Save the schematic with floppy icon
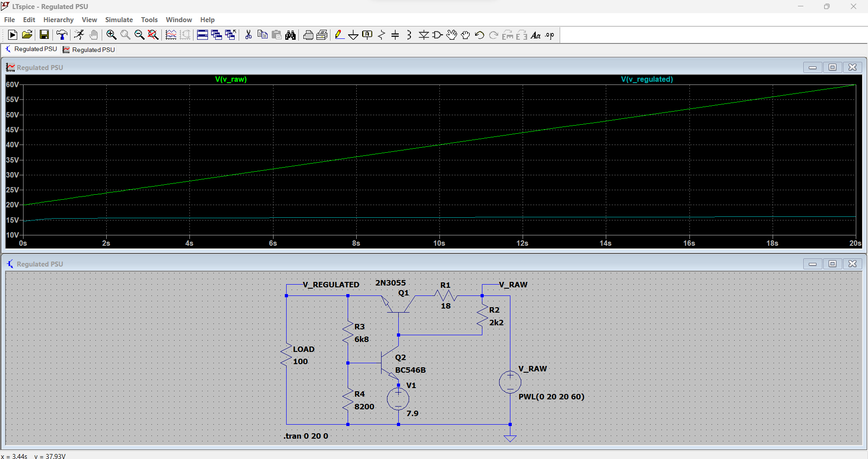Viewport: 868px width, 459px height. click(x=44, y=35)
